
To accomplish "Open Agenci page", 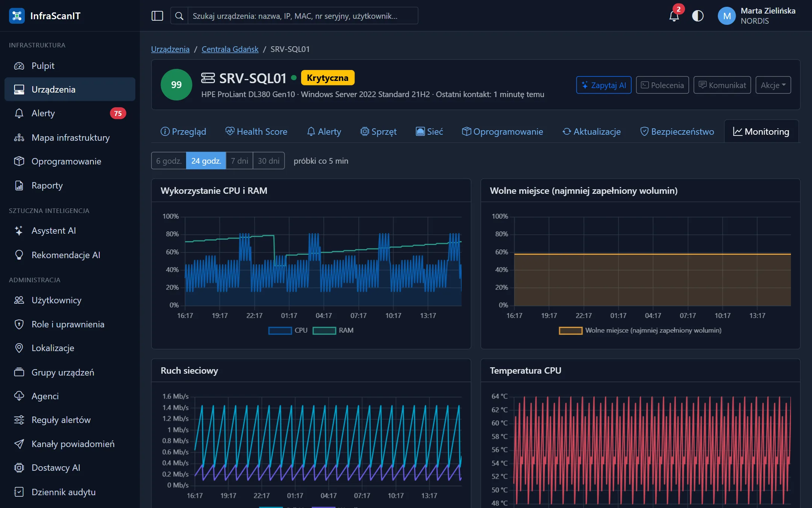I will click(70, 396).
